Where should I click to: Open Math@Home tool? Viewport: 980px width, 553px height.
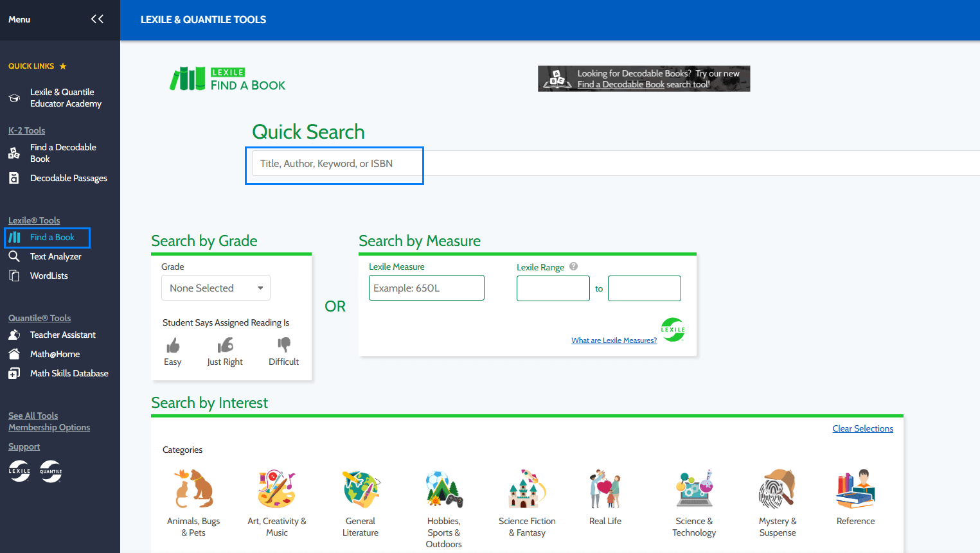[x=55, y=354]
